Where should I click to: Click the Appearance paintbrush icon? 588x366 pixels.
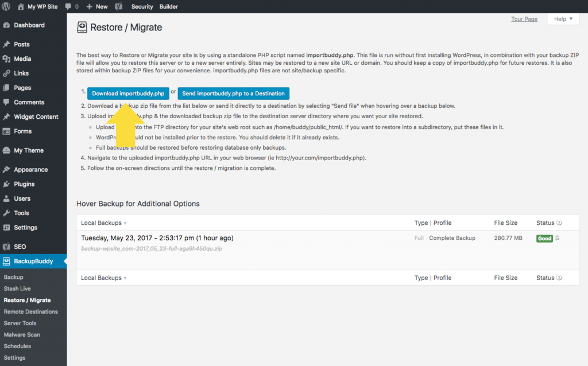[6, 169]
